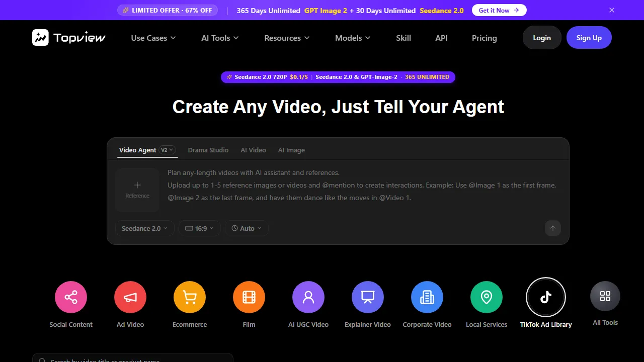The image size is (644, 362).
Task: Open the Local Services pin icon
Action: click(487, 297)
